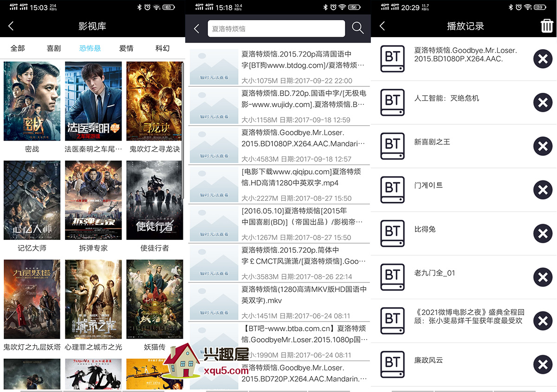Play the 廉政风云 history title
Image resolution: width=557 pixels, height=392 pixels.
(428, 360)
